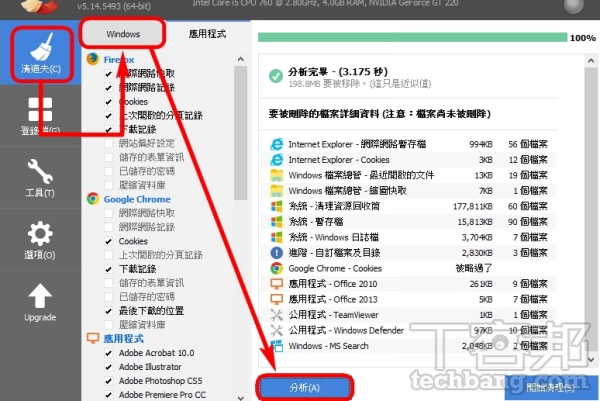Click 進階 自訂檔案及目錄 exclamation icon
Image resolution: width=600 pixels, height=401 pixels.
pos(276,253)
